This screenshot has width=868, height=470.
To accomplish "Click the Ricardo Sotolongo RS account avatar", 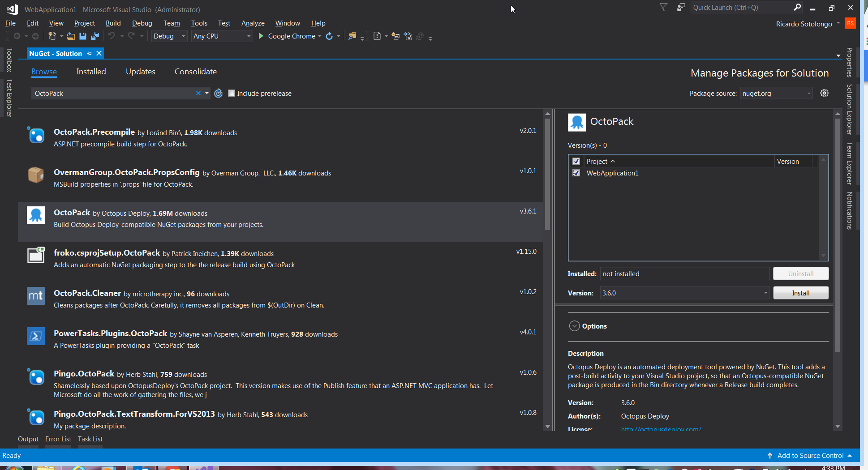I will pos(850,23).
